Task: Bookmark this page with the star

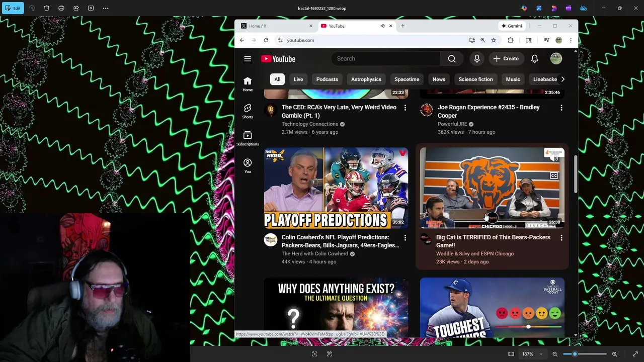Action: [494, 40]
